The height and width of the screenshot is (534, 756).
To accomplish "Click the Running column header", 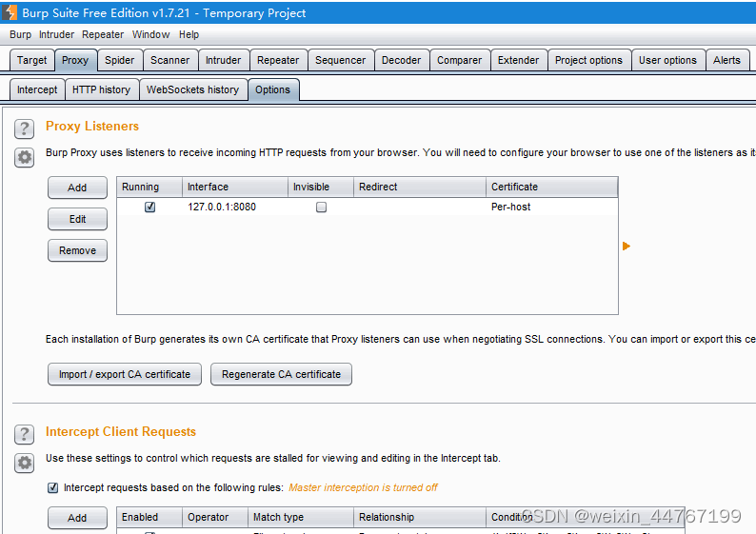I will tap(149, 187).
